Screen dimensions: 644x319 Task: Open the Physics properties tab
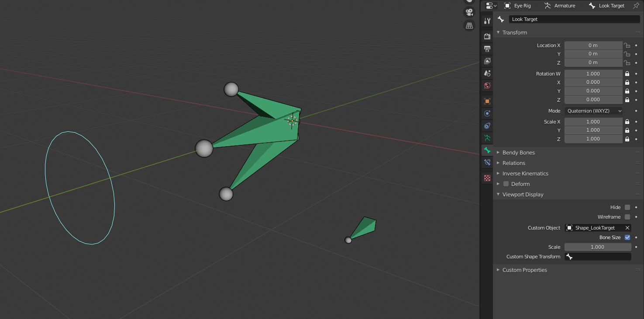point(487,113)
